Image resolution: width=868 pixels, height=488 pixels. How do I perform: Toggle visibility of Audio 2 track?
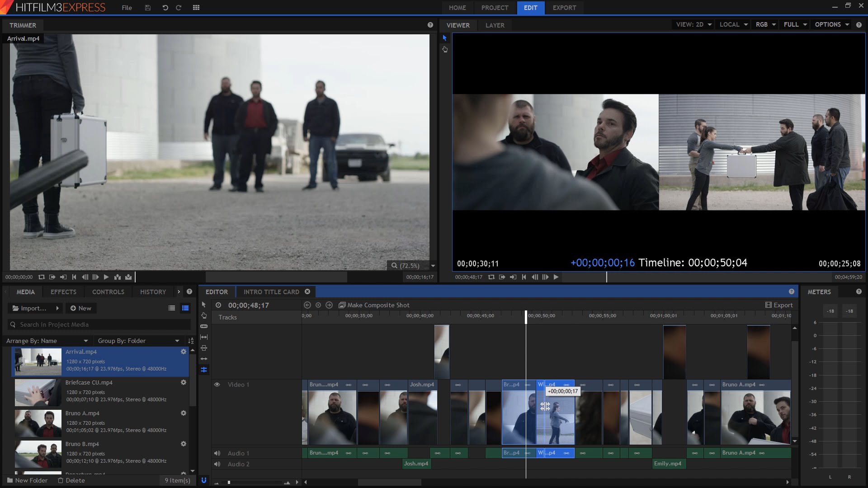point(217,464)
